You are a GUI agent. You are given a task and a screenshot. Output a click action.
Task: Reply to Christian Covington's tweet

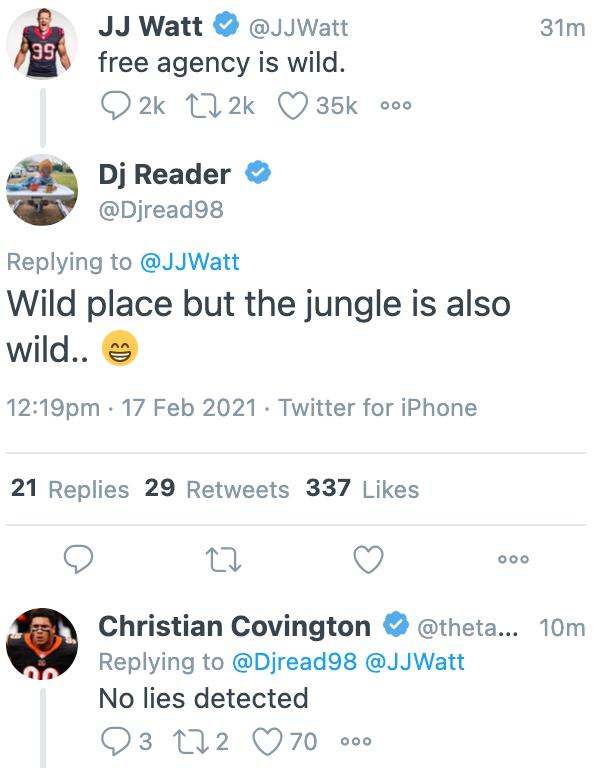click(116, 741)
